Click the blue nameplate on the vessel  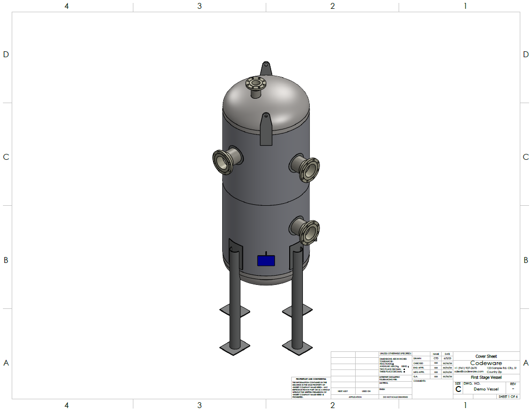[x=266, y=260]
